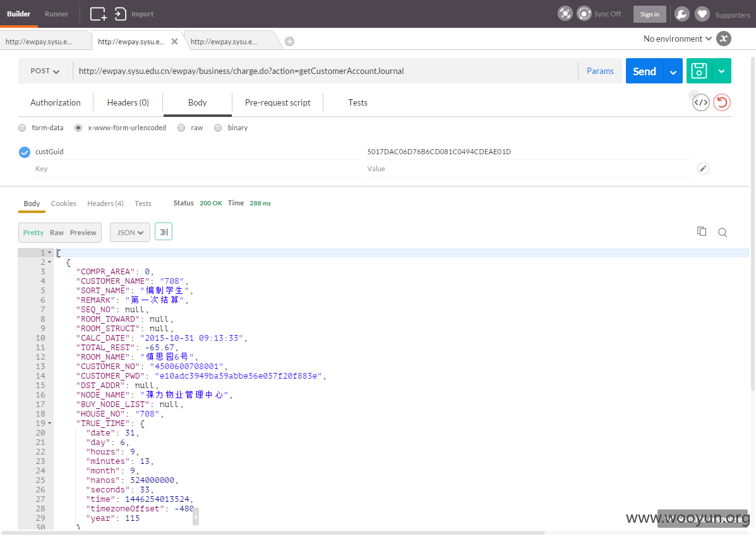Switch to the Runner tab
The height and width of the screenshot is (536, 756).
[56, 14]
